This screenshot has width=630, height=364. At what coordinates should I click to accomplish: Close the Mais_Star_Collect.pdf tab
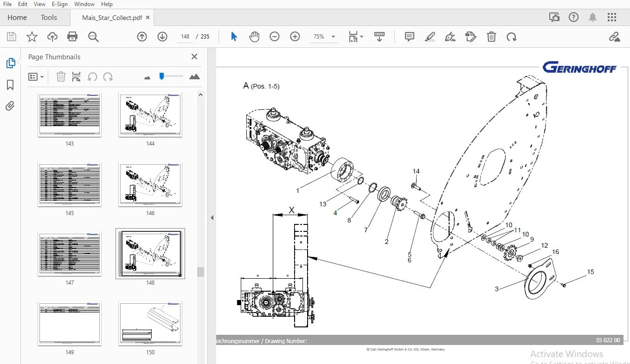[148, 18]
